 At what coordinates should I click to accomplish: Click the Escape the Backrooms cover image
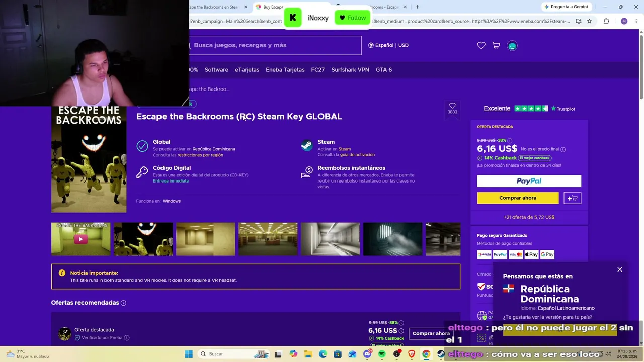click(89, 159)
